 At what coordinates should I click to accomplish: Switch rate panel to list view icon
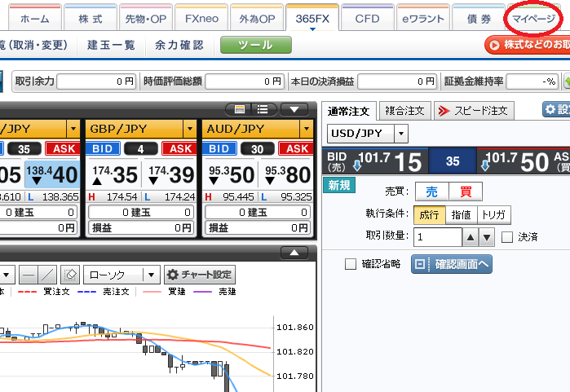(263, 109)
